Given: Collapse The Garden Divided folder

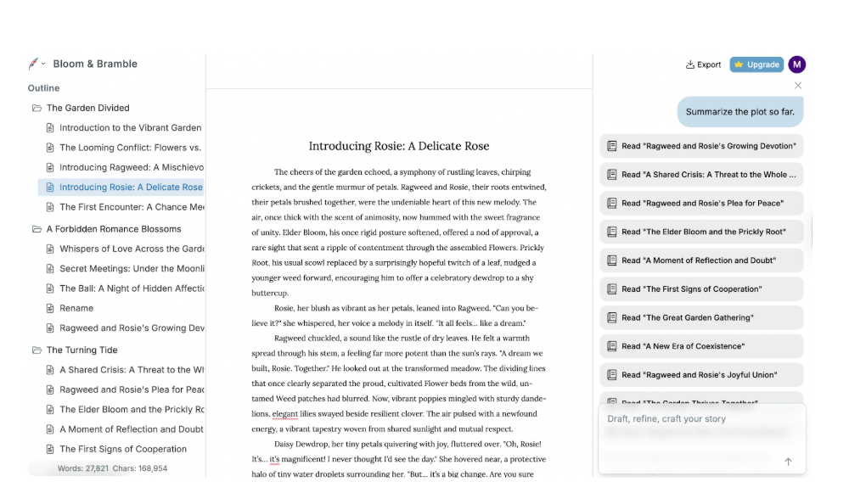Looking at the screenshot, I should tap(37, 109).
